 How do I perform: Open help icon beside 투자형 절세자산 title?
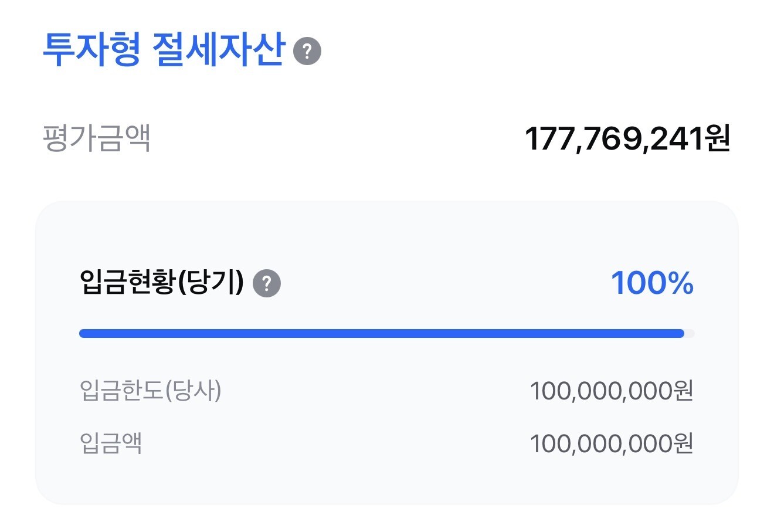(x=307, y=51)
